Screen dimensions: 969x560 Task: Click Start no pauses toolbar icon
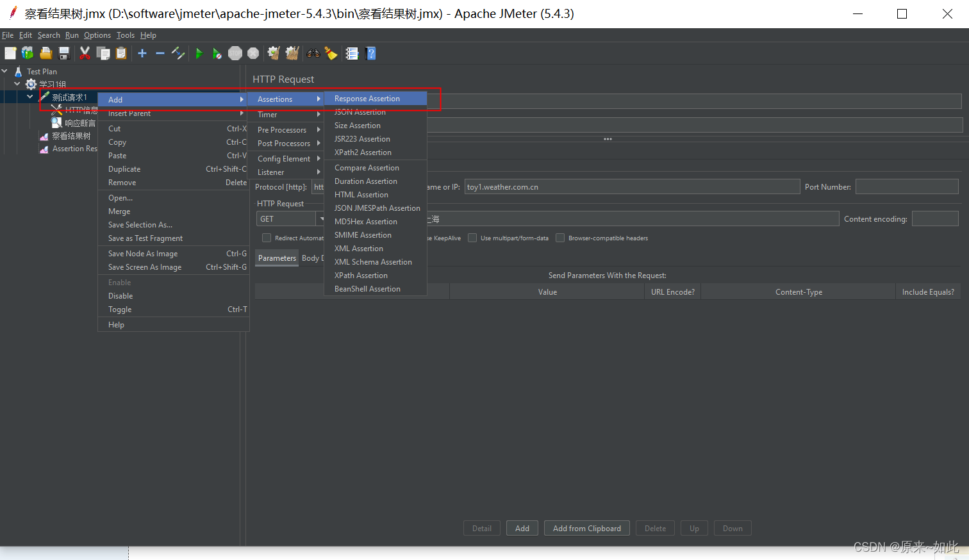[217, 53]
